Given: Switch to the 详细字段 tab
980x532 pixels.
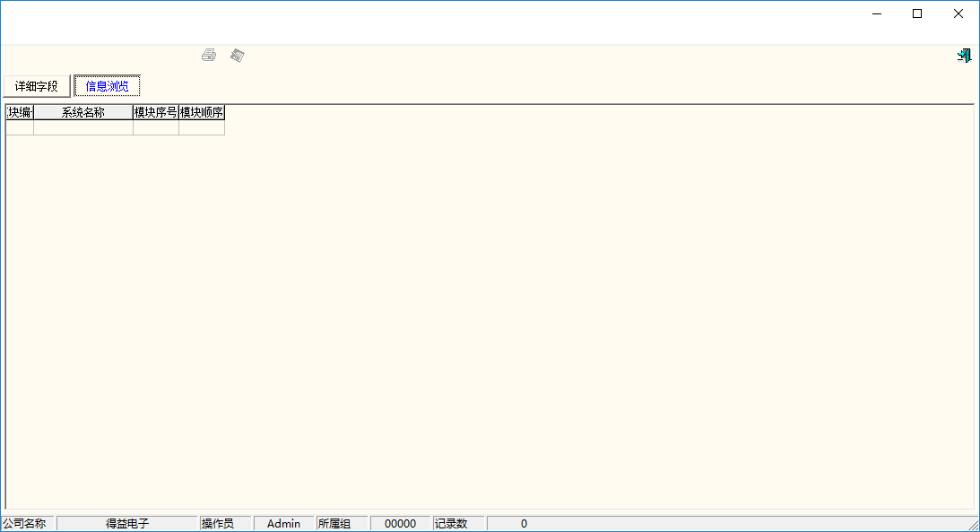Looking at the screenshot, I should [x=37, y=86].
